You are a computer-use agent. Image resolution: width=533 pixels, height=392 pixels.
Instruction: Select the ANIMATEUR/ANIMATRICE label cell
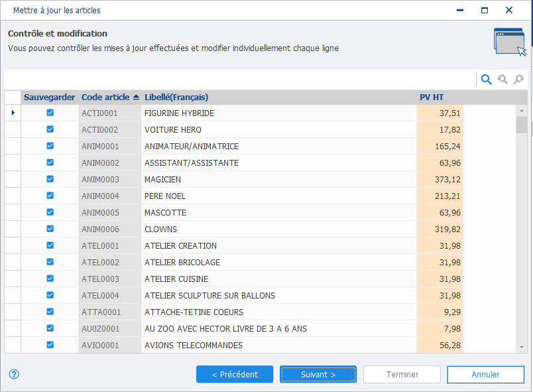click(x=279, y=146)
